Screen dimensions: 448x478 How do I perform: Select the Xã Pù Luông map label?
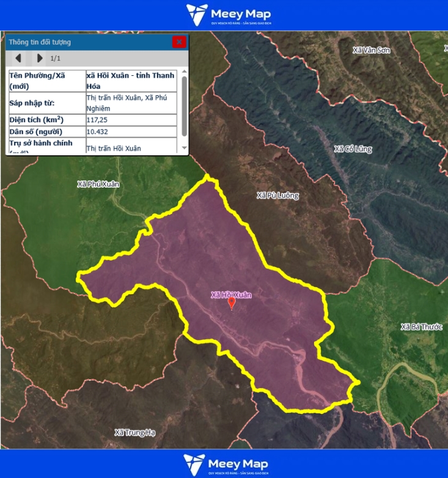tap(277, 196)
